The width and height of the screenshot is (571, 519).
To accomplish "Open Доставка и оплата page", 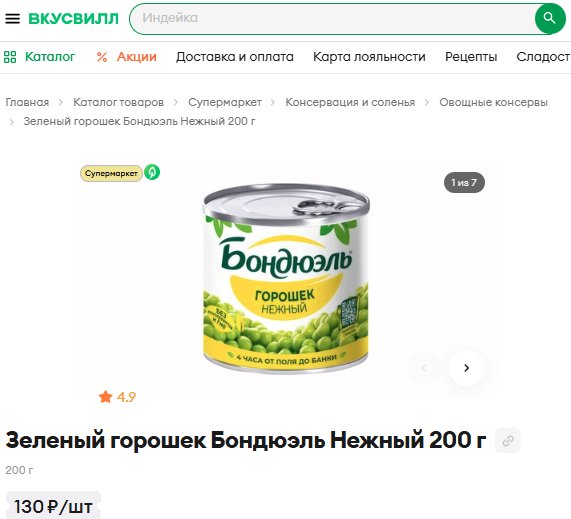I will [x=235, y=57].
